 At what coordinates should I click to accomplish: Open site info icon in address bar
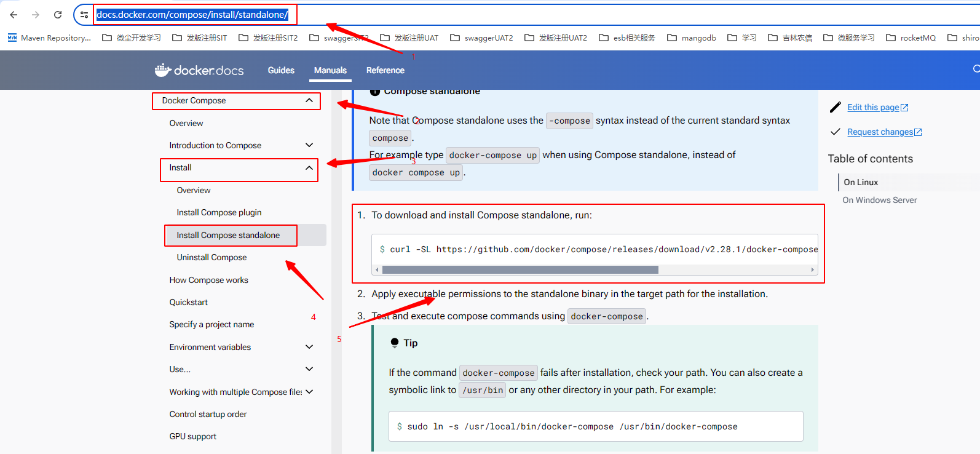(84, 15)
